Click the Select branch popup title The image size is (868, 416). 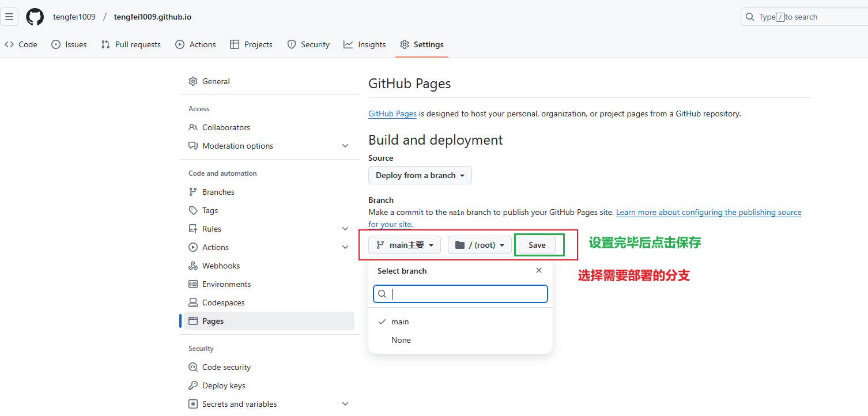[402, 271]
